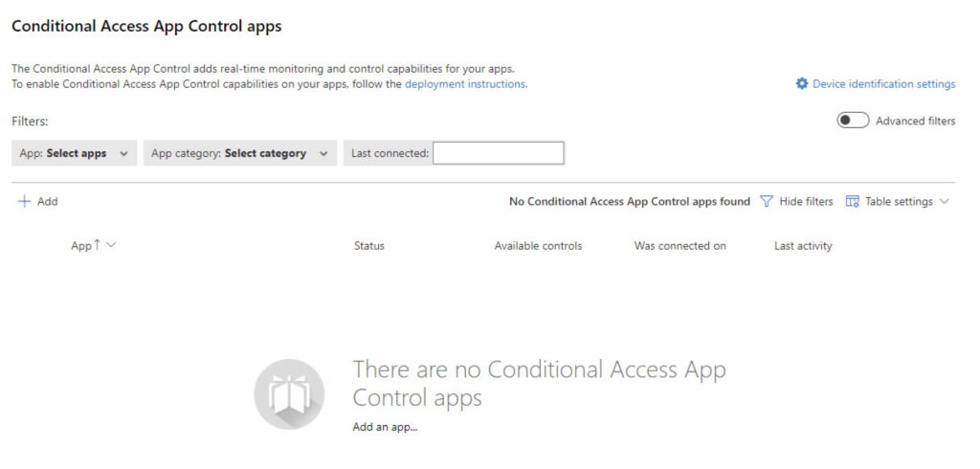Click the gear icon for device identification
Image resolution: width=980 pixels, height=469 pixels.
pyautogui.click(x=802, y=84)
